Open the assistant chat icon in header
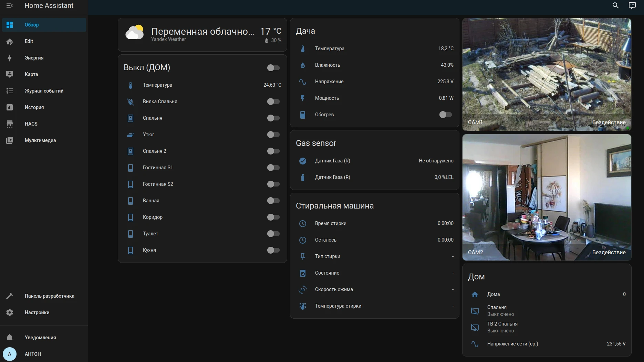The width and height of the screenshot is (644, 362). 632,6
